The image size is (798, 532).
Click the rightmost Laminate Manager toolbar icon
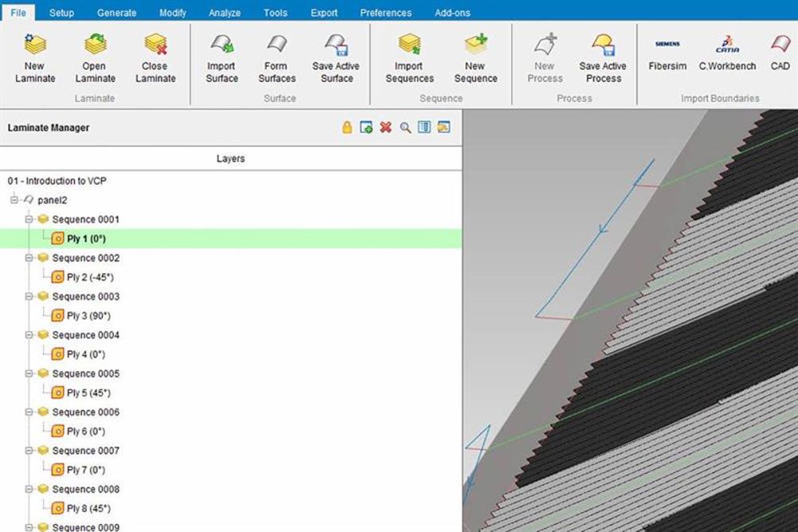point(444,127)
